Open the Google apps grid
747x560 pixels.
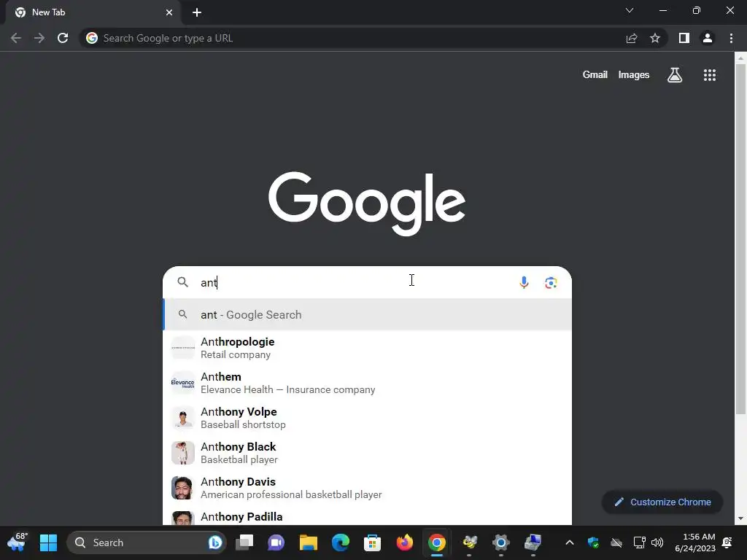pos(710,75)
